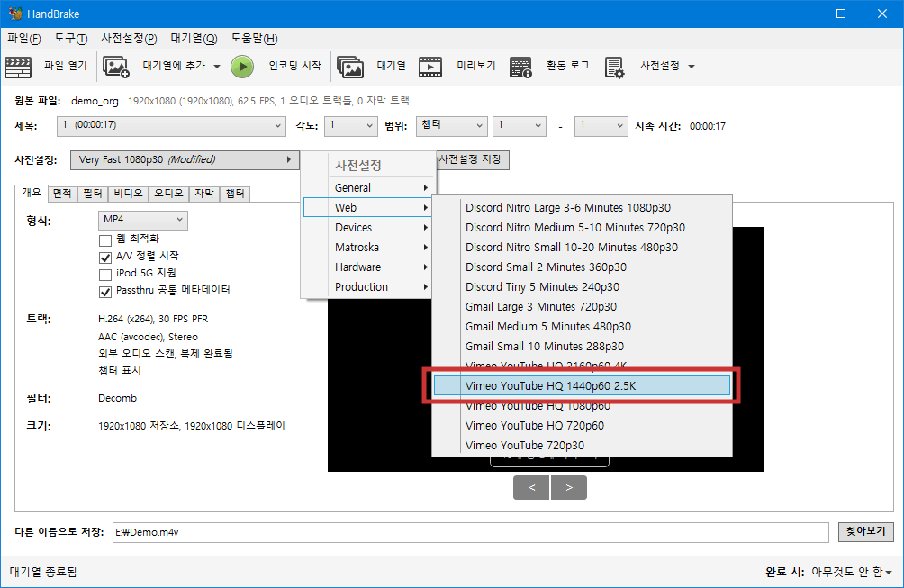
Task: Open the 대기열(Q) menu
Action: pyautogui.click(x=194, y=39)
